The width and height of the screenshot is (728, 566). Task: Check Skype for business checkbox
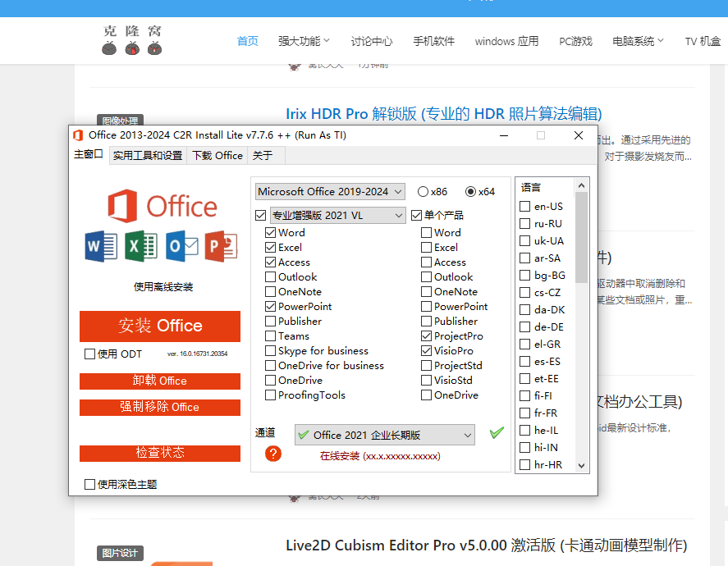coord(270,351)
